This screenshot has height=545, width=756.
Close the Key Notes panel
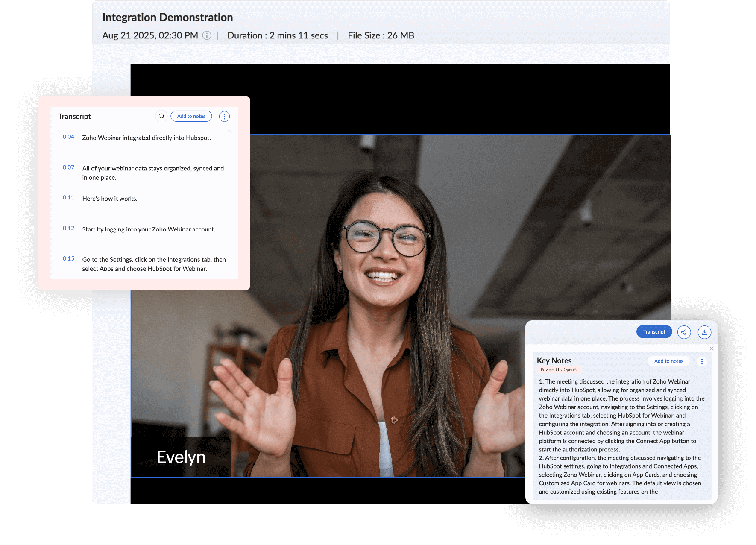click(712, 349)
